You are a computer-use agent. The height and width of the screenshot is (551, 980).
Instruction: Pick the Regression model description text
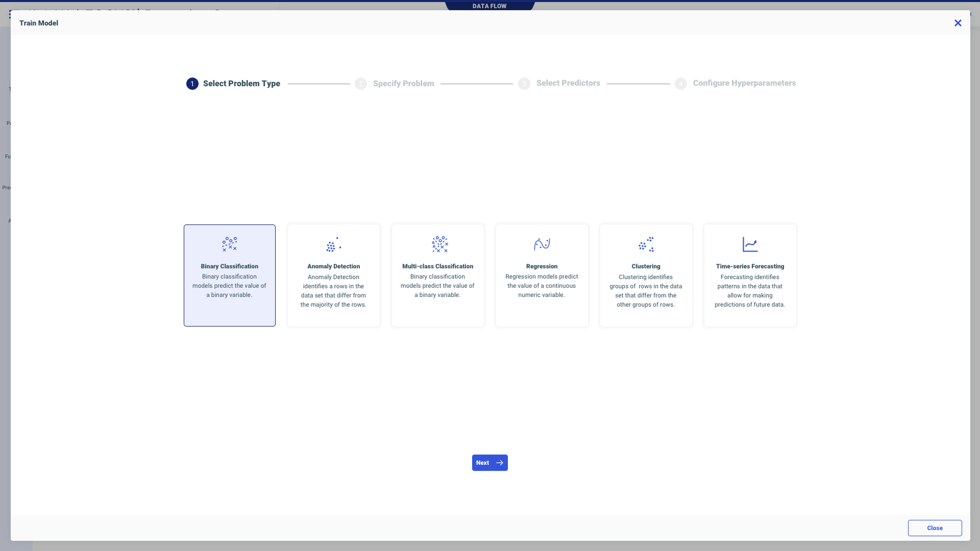[542, 286]
